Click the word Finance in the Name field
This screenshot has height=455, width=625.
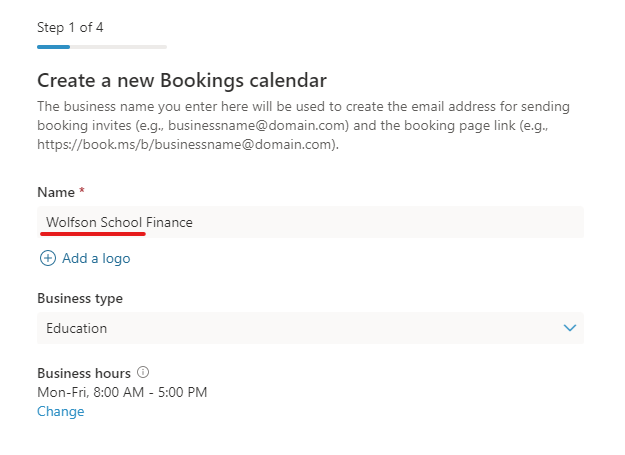coord(170,222)
